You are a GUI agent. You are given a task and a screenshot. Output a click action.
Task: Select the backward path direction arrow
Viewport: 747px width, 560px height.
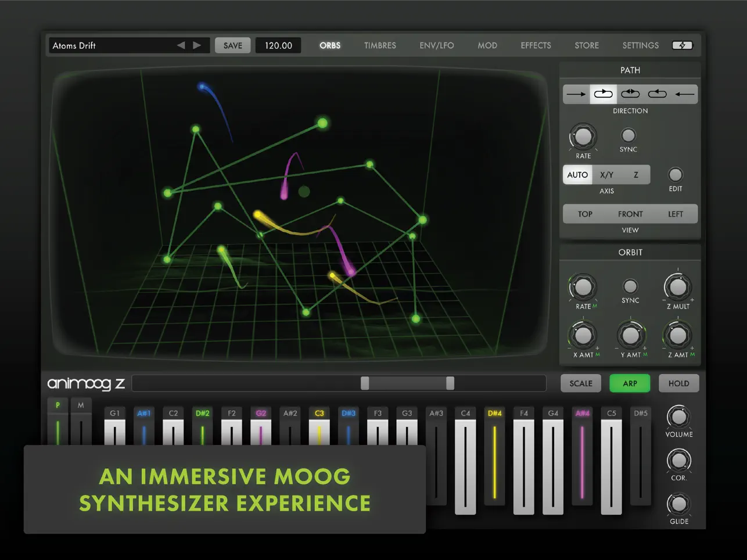coord(684,94)
